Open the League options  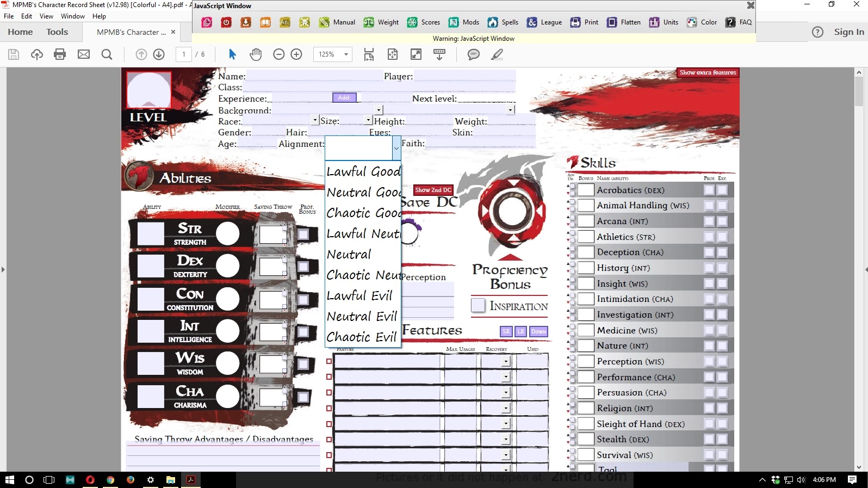pos(544,22)
